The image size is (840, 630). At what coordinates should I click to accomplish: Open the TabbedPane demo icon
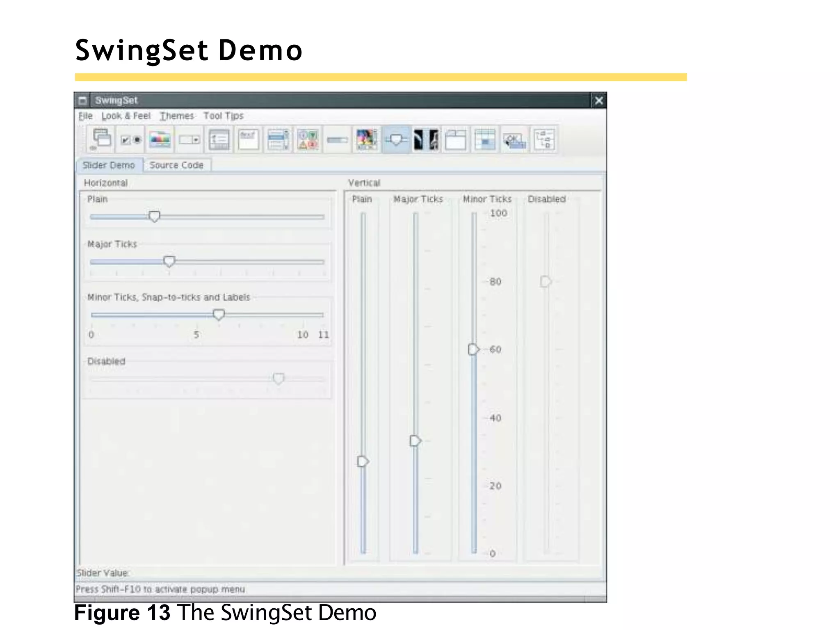455,140
